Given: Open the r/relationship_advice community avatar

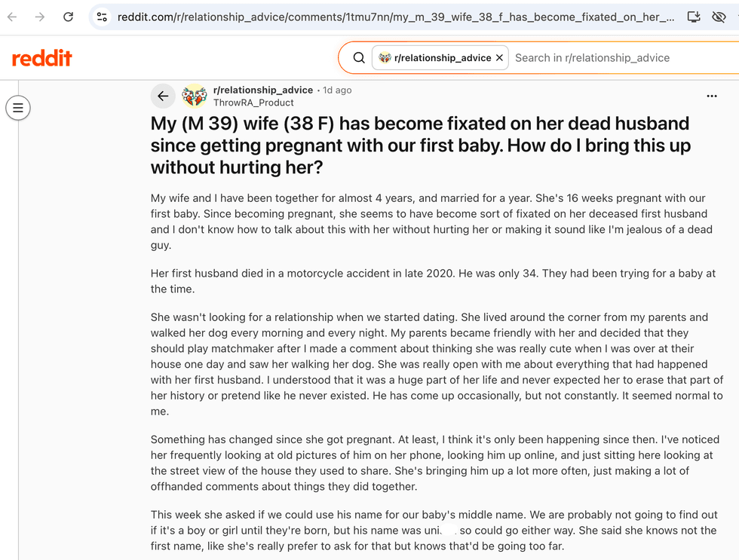Looking at the screenshot, I should (195, 96).
